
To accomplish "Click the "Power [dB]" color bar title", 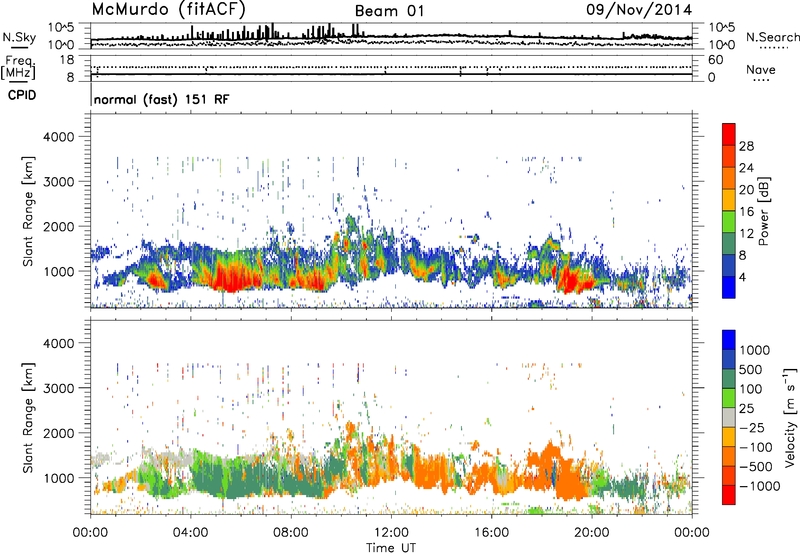I will [x=763, y=211].
